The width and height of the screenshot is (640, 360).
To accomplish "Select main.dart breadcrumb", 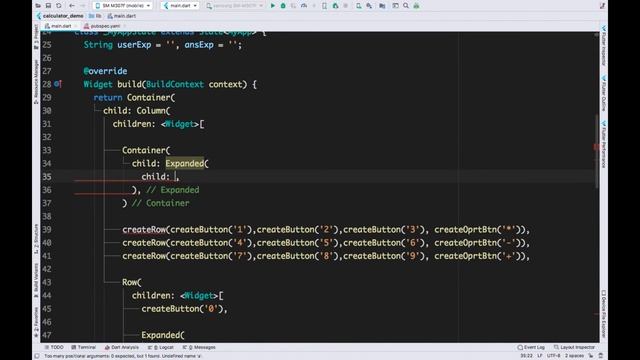I will click(x=122, y=16).
